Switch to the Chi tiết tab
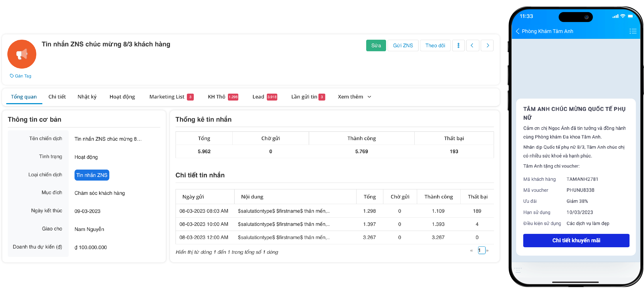 [x=57, y=97]
